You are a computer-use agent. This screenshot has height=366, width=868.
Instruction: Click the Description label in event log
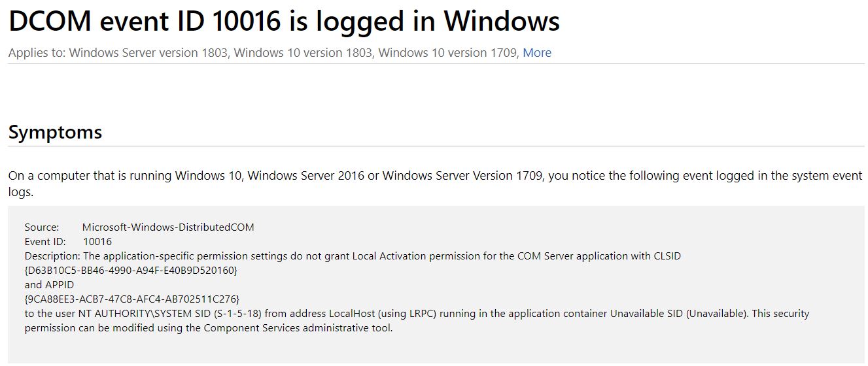pyautogui.click(x=52, y=256)
